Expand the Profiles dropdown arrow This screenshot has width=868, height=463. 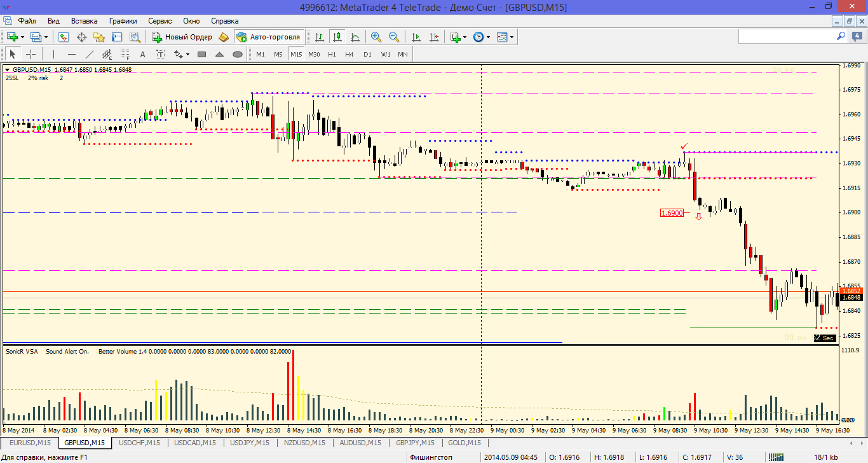pyautogui.click(x=46, y=37)
